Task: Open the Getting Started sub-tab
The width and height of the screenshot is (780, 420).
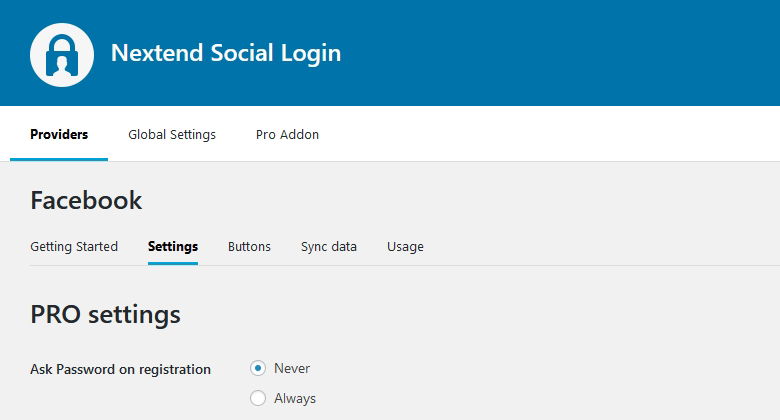Action: (74, 246)
